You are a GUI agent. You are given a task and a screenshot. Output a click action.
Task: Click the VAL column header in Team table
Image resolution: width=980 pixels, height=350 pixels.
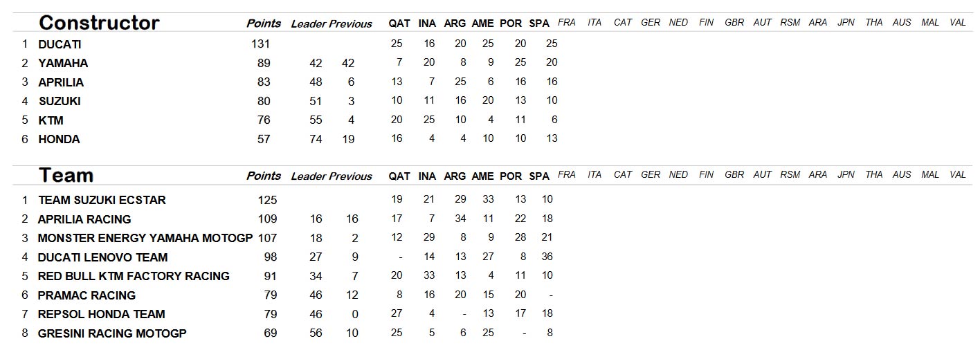pyautogui.click(x=958, y=175)
